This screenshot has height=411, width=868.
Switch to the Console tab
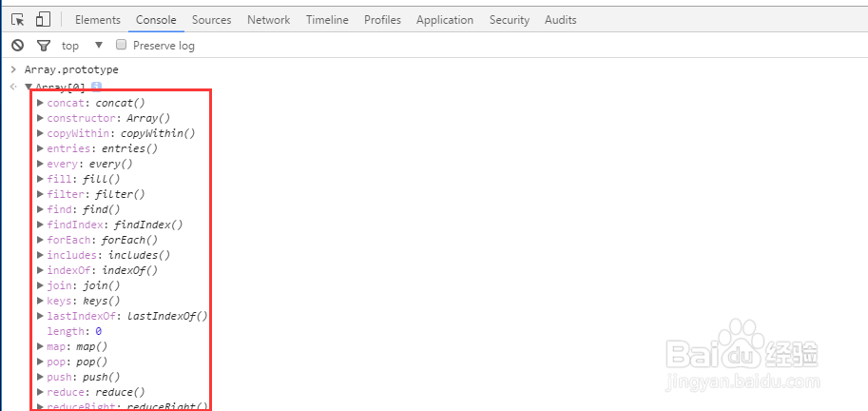(156, 20)
